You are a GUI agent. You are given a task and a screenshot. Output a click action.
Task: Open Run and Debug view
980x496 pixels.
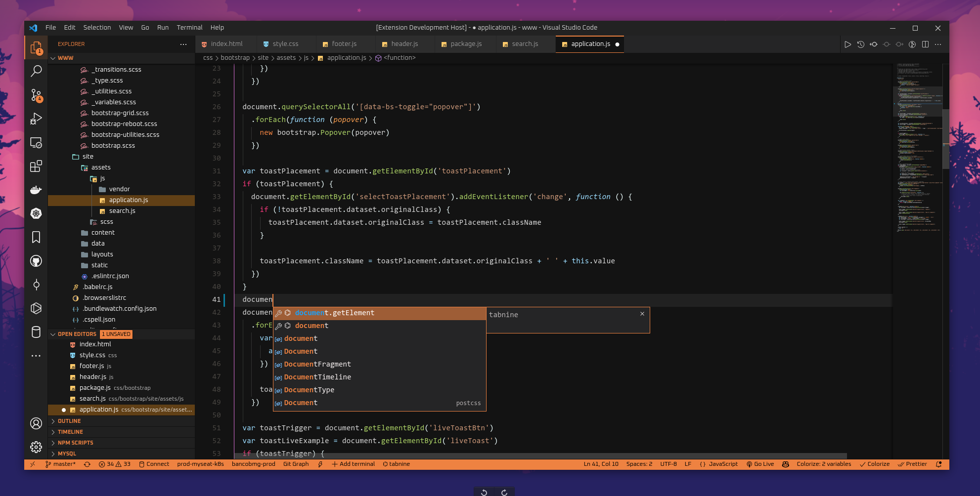click(36, 119)
